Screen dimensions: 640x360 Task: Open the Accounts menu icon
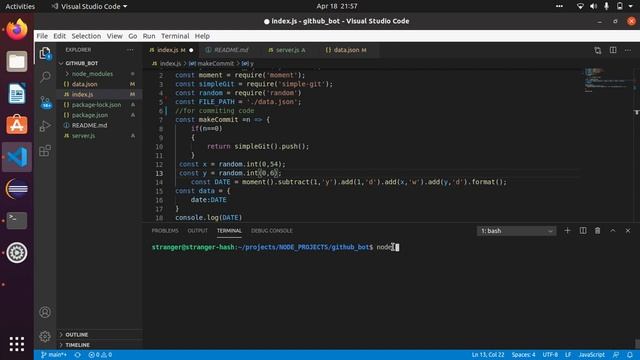(45, 312)
